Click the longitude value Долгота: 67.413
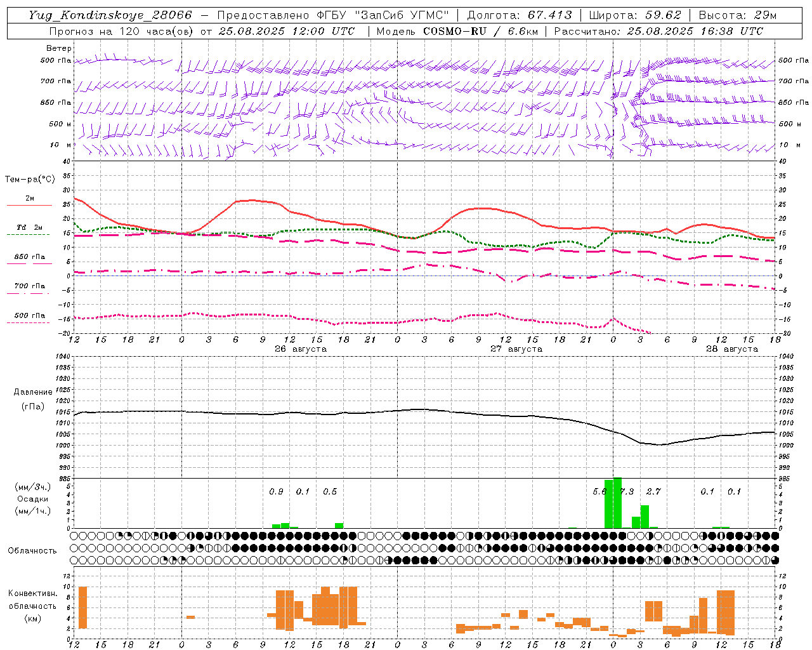 click(520, 15)
